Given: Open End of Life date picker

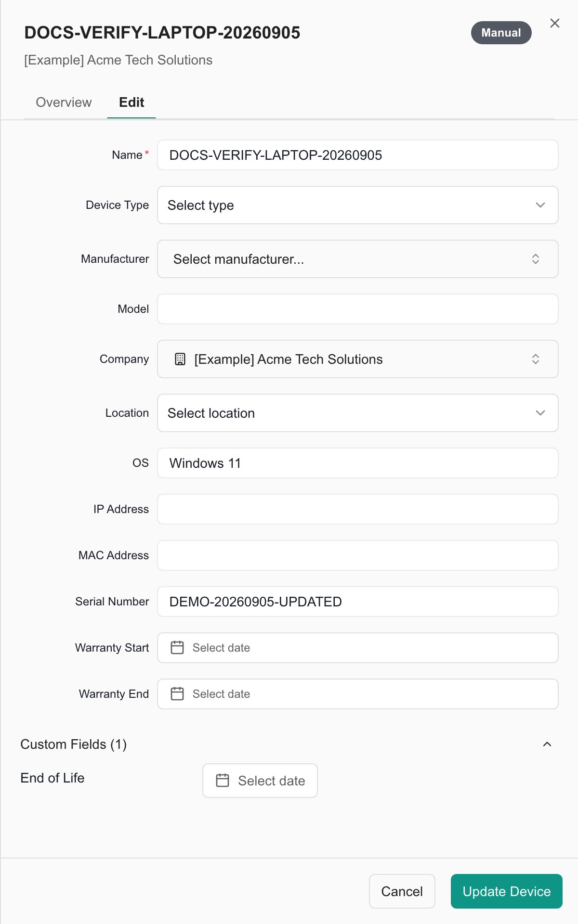Looking at the screenshot, I should (260, 781).
